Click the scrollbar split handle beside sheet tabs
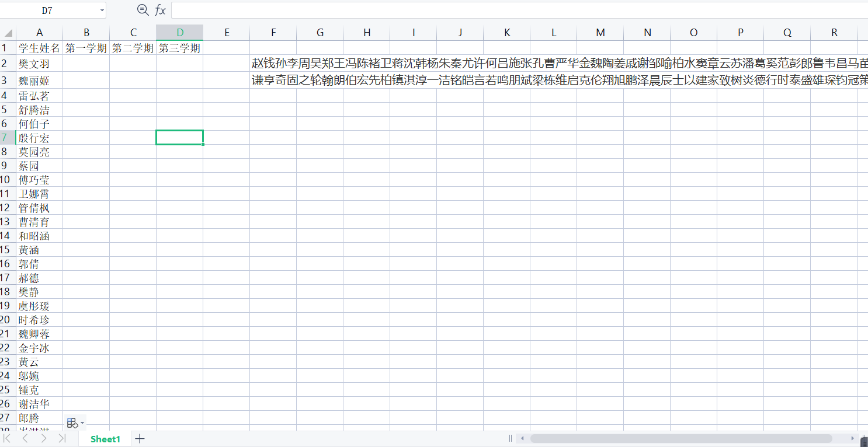 click(x=511, y=438)
